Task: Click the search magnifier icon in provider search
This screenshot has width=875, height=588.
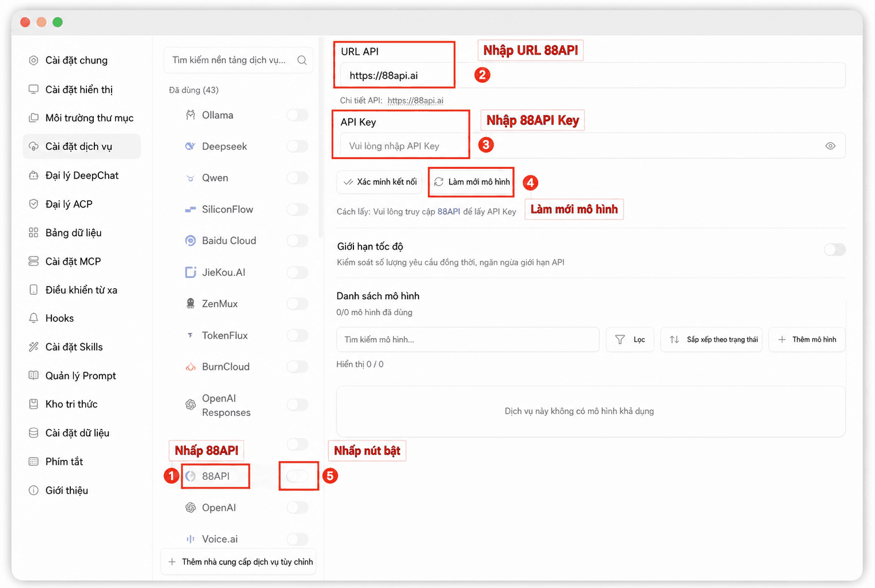Action: pyautogui.click(x=302, y=60)
